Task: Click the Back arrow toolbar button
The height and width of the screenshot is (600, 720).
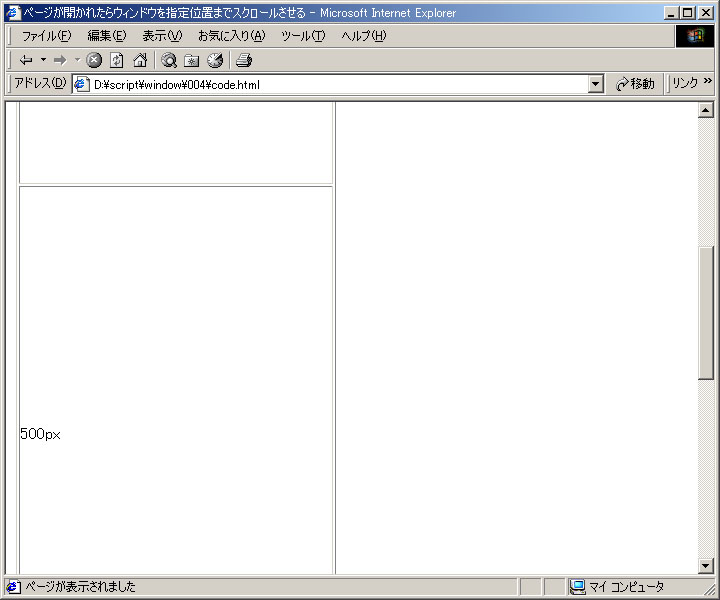Action: click(26, 60)
